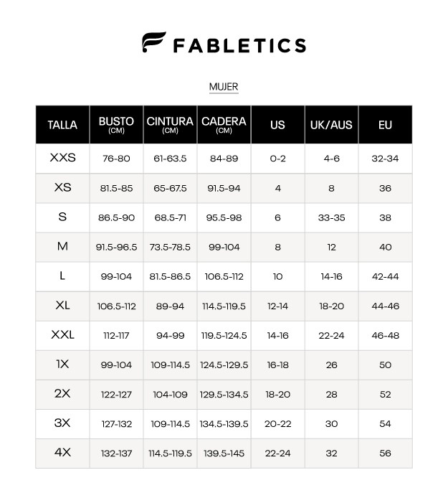This screenshot has width=448, height=498.
Task: Click the EU size 56 cell
Action: 385,454
